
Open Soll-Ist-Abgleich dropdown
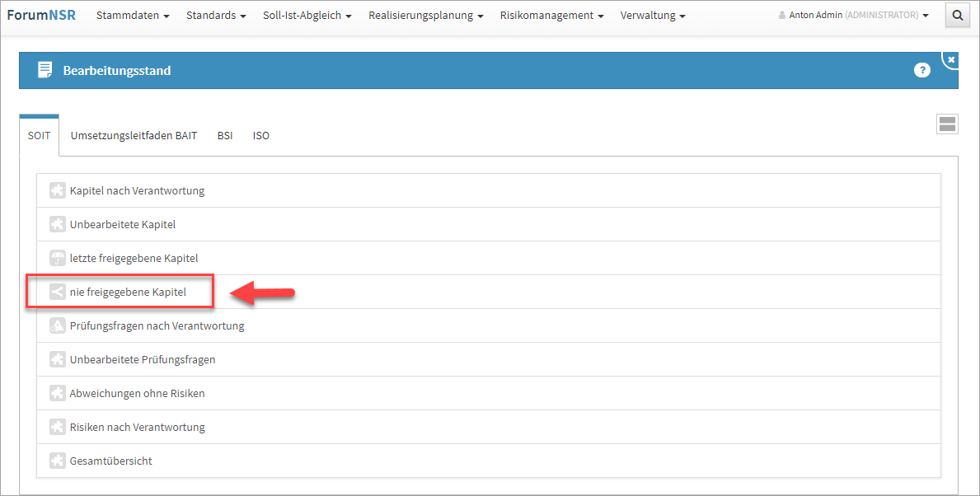[307, 16]
